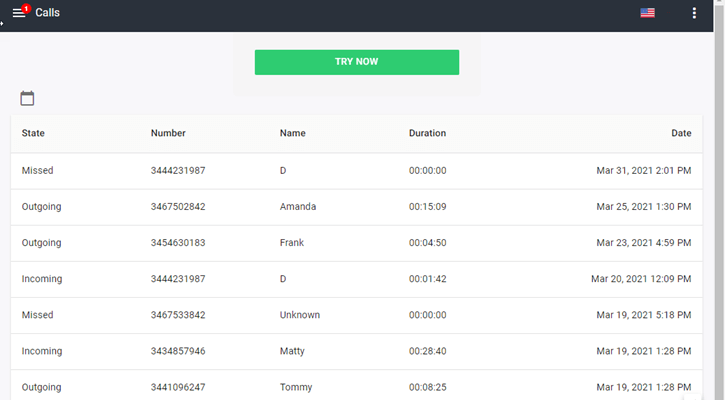Select duration 00:01:42

(428, 279)
